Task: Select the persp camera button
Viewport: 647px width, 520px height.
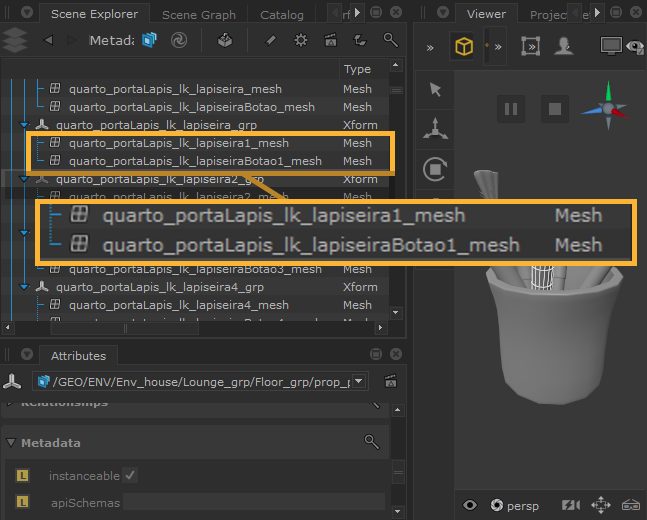Action: 515,505
